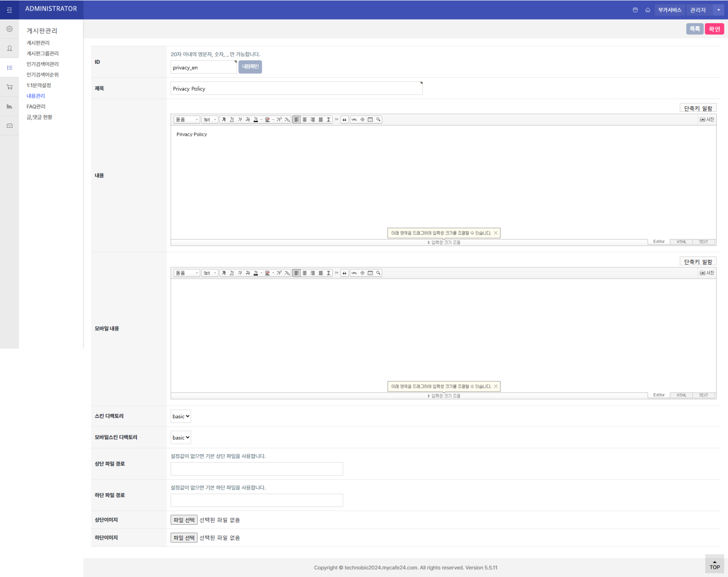Screen dimensions: 728x577
Task: Pick font color in the 모바일 내용 editor
Action: coord(256,273)
